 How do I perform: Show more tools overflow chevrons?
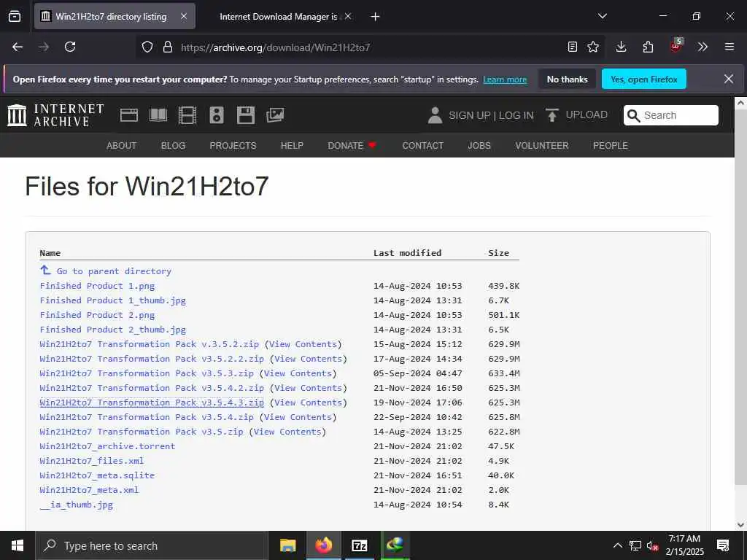point(703,47)
